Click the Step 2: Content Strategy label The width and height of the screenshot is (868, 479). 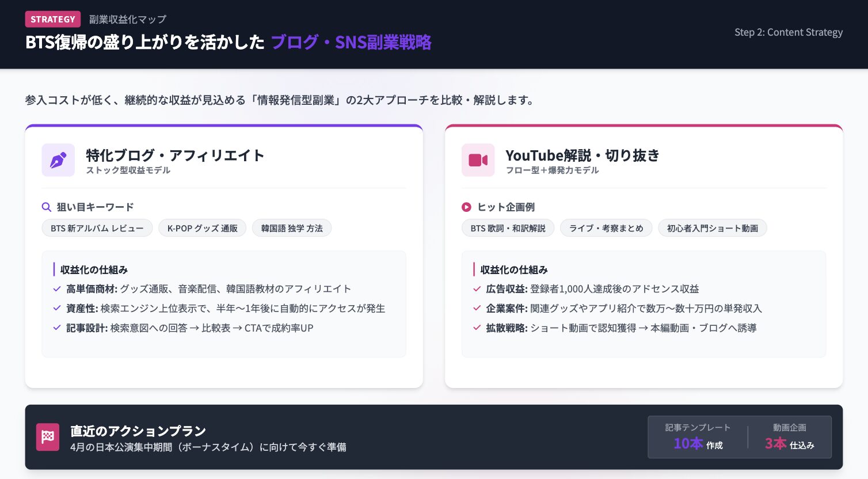788,32
